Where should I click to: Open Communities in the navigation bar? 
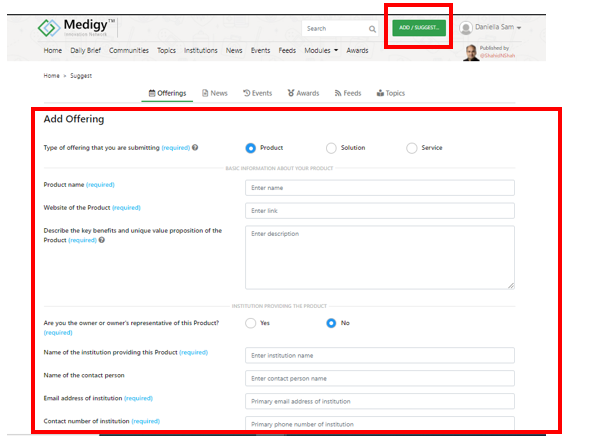(x=129, y=50)
